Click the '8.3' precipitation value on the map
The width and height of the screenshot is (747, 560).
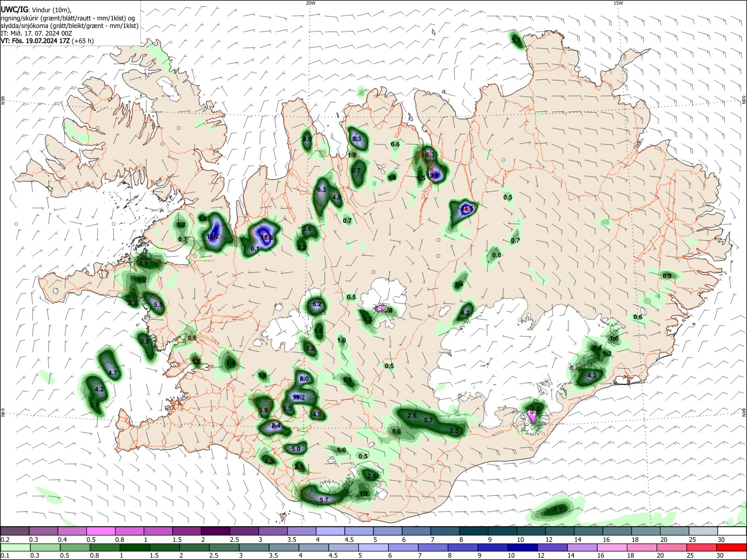[357, 139]
